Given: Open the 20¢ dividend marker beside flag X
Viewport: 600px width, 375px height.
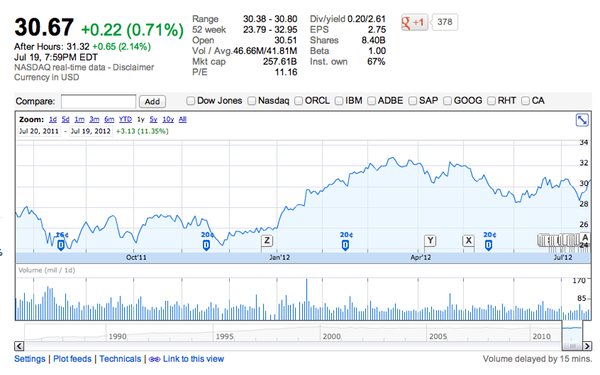Looking at the screenshot, I should pos(488,245).
